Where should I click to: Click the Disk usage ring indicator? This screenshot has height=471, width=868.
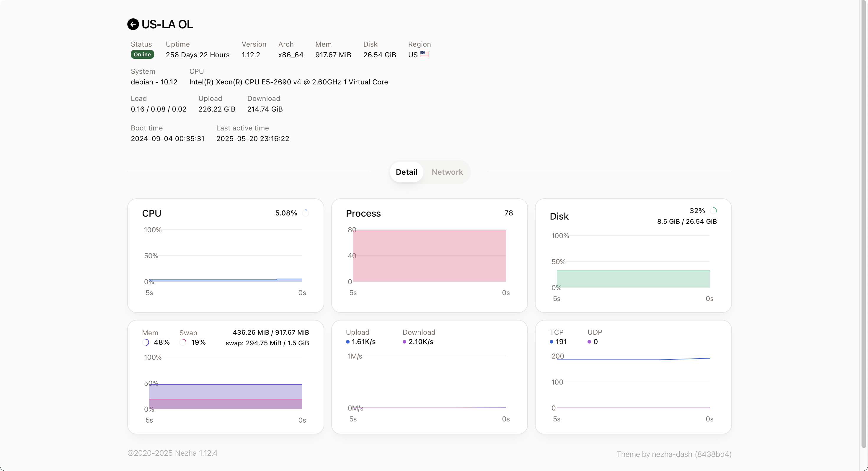[x=713, y=211]
